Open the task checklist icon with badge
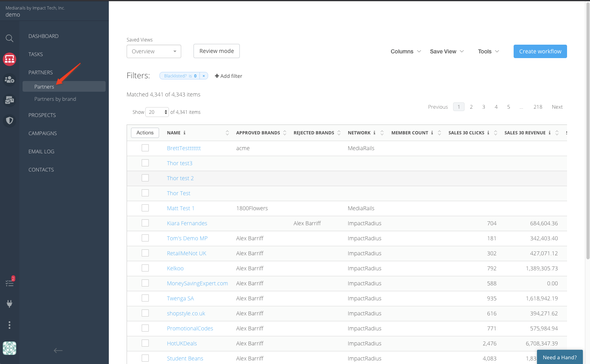 pyautogui.click(x=9, y=283)
